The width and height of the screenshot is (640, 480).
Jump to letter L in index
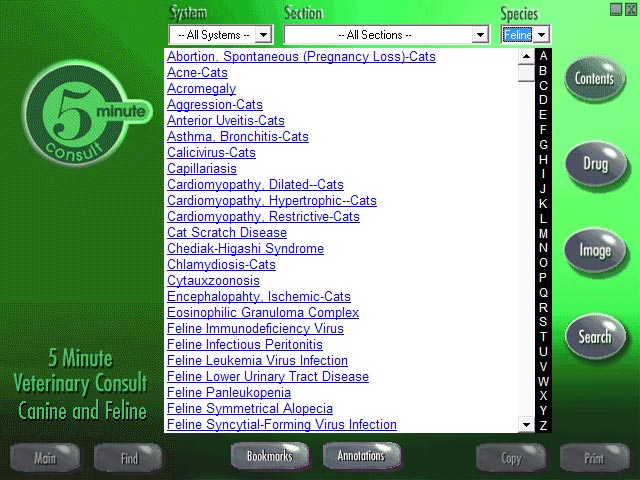(543, 218)
